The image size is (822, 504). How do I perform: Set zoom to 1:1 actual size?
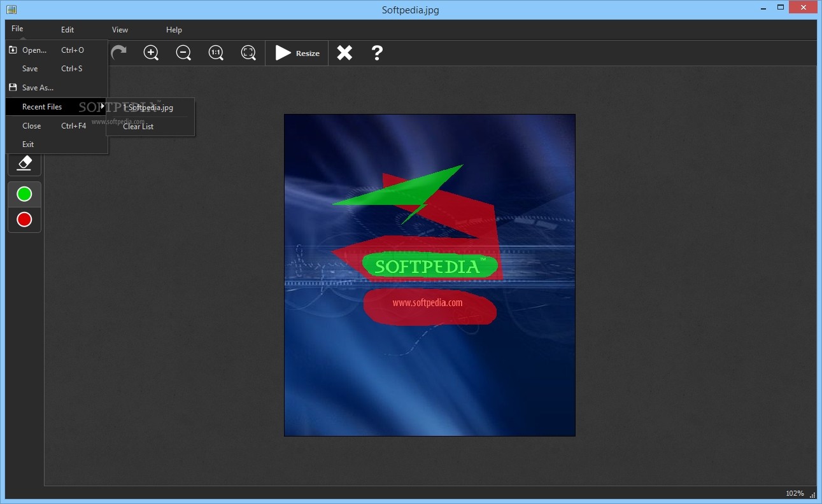[x=216, y=53]
